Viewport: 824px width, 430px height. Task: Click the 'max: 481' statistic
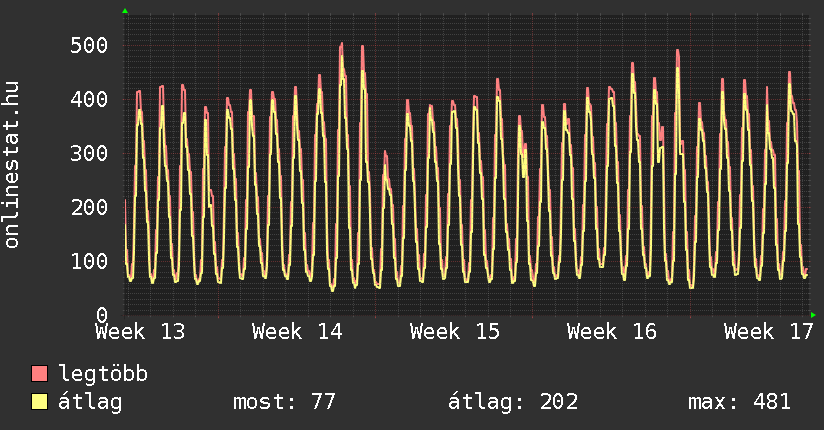[739, 402]
